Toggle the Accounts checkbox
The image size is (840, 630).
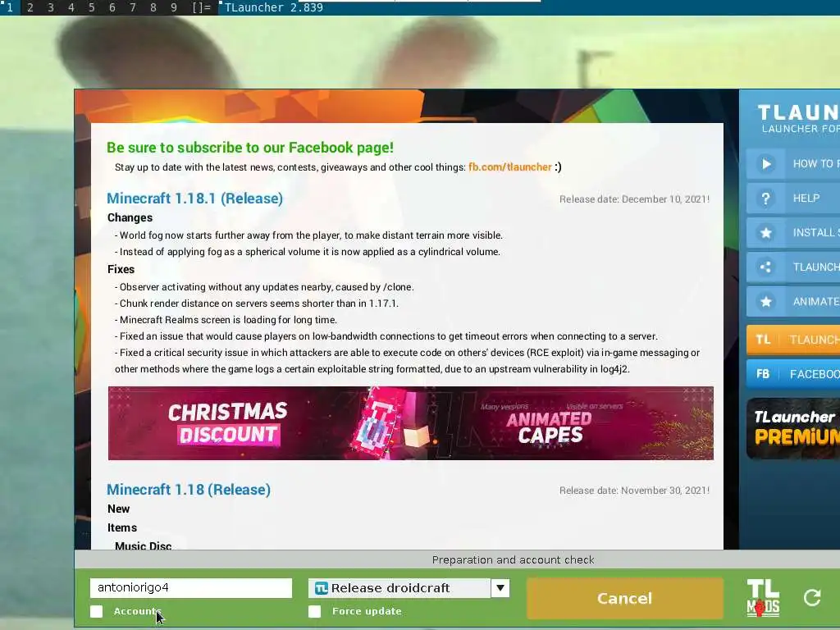97,611
